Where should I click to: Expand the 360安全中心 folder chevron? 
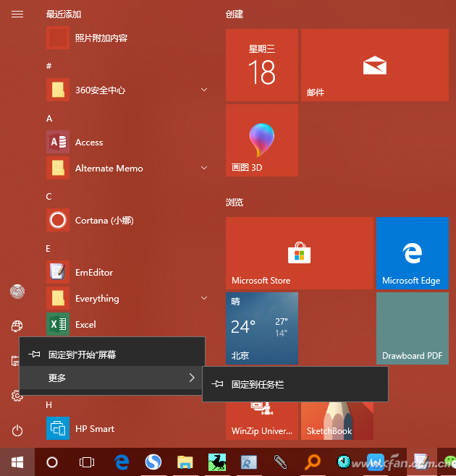204,90
